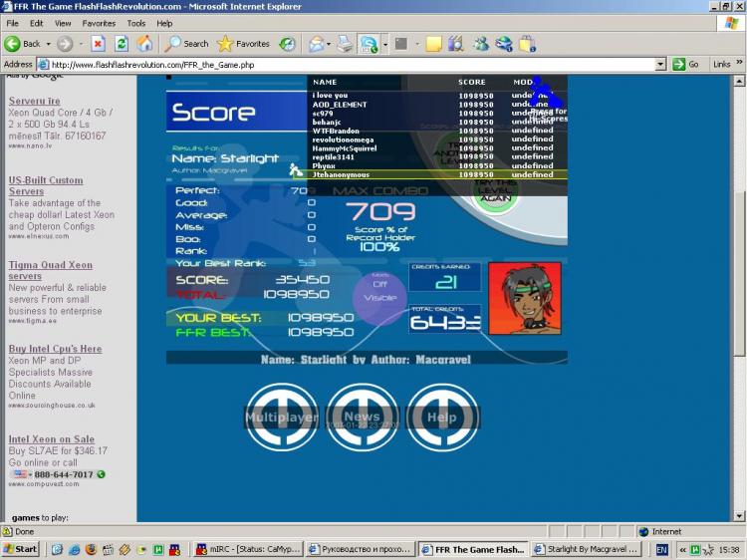The image size is (747, 560).
Task: Go to the Home page icon
Action: coord(145,44)
